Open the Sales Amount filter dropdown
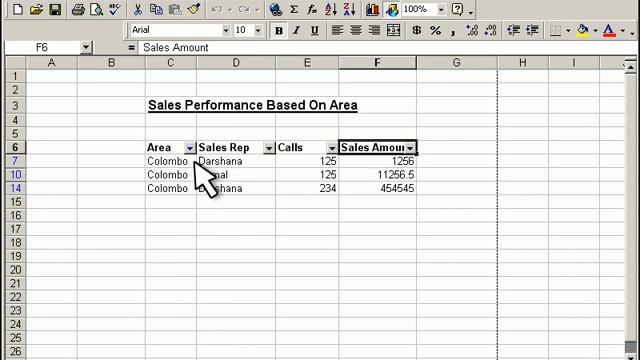The height and width of the screenshot is (360, 640). pos(410,148)
